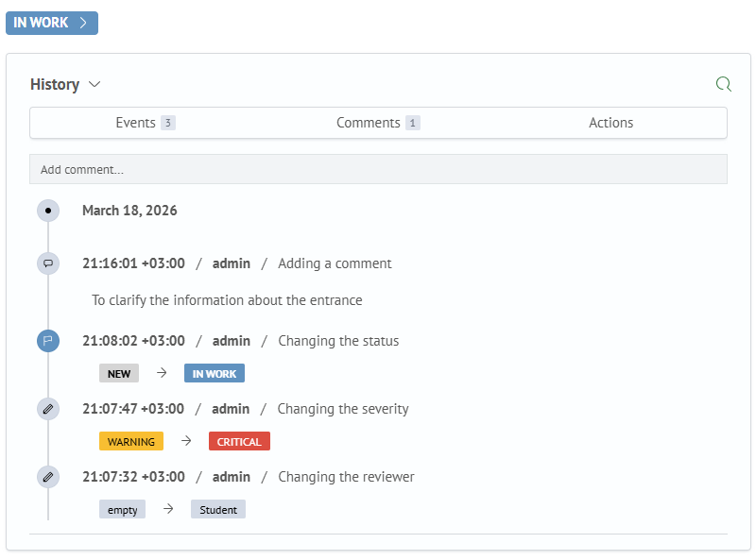Switch to the Events tab
Image resolution: width=756 pixels, height=560 pixels.
pyautogui.click(x=146, y=123)
